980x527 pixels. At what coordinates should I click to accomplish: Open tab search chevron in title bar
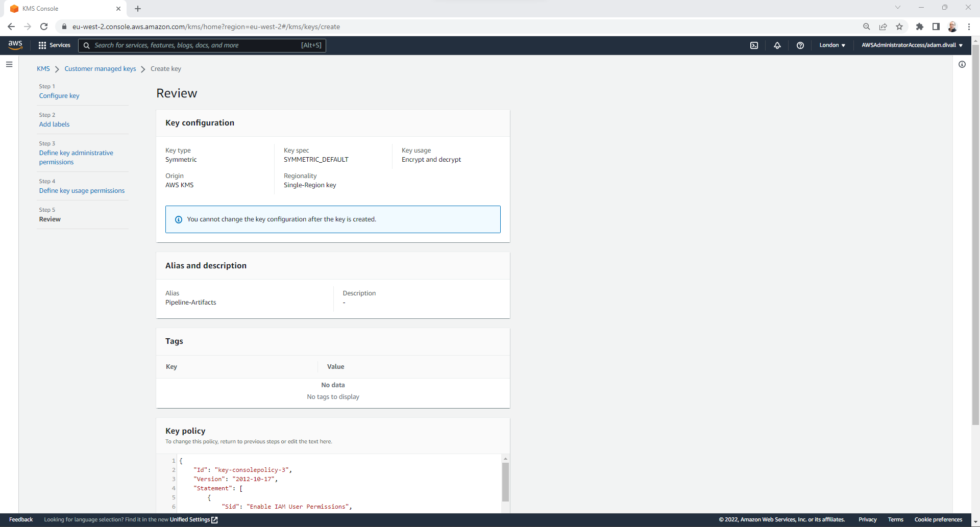pos(898,7)
